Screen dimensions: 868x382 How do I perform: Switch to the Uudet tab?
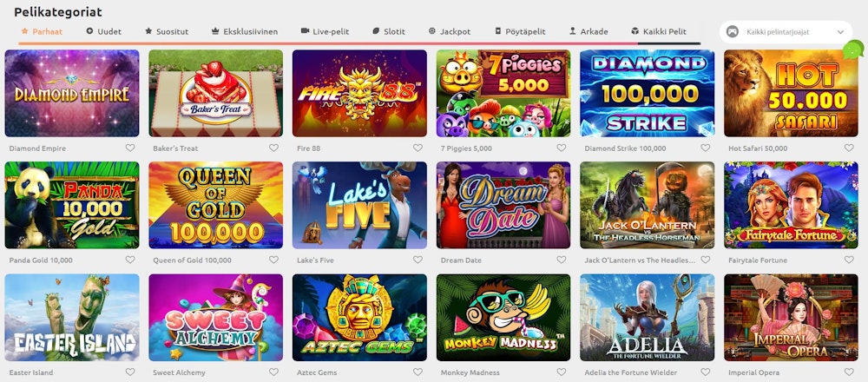pyautogui.click(x=103, y=31)
